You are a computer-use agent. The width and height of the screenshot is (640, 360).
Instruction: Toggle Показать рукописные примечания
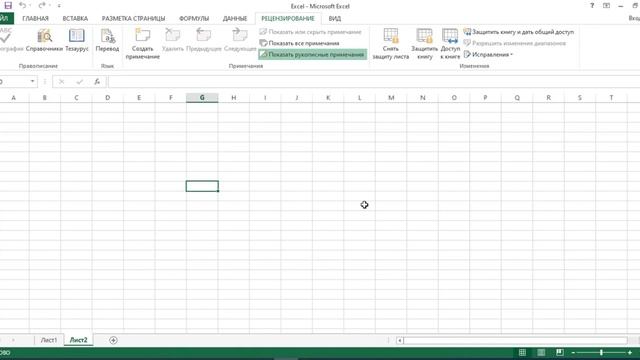[x=312, y=54]
